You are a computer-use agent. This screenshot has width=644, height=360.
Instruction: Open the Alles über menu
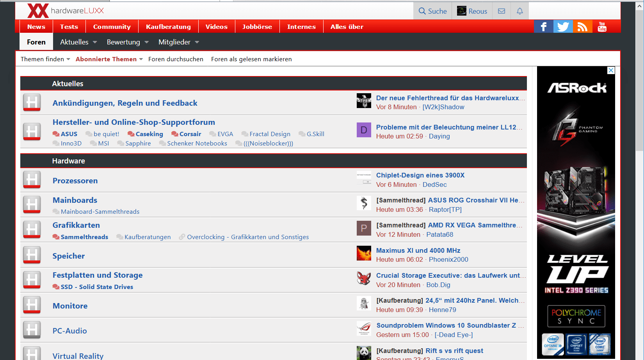coord(347,27)
